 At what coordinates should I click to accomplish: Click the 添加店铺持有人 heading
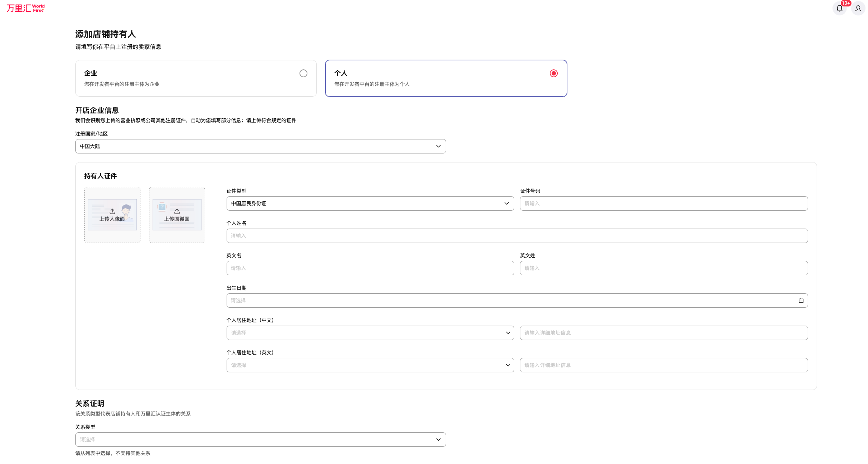pos(106,34)
